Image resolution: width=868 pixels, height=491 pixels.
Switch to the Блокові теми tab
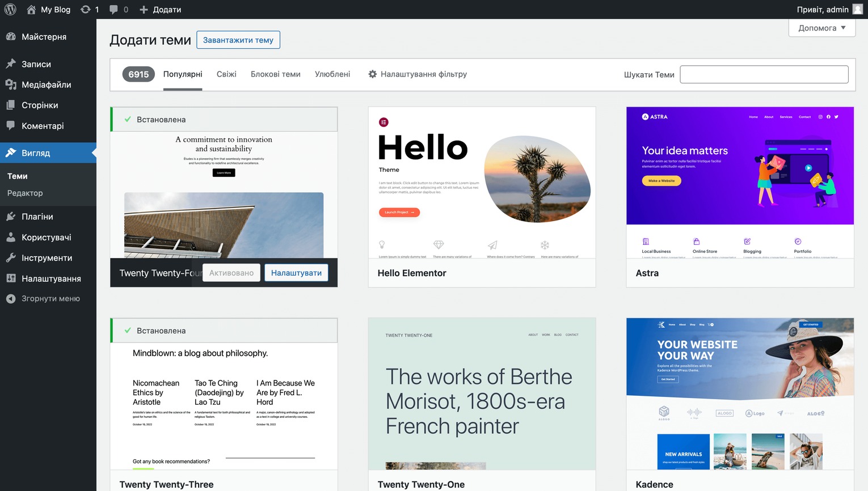[276, 74]
